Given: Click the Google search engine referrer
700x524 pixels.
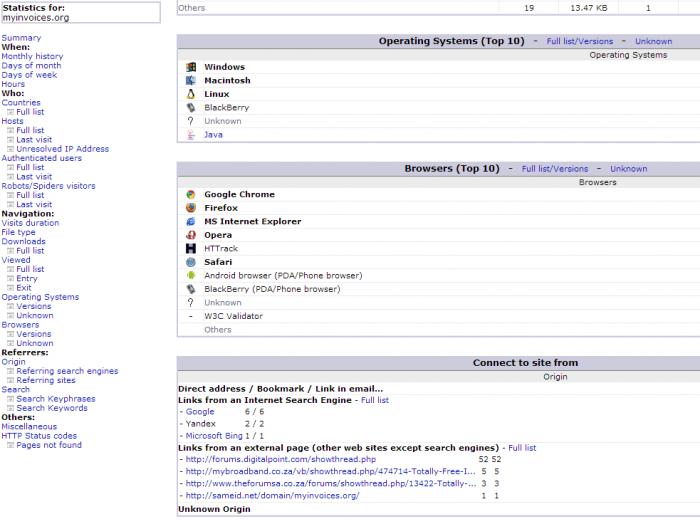Looking at the screenshot, I should tap(200, 412).
